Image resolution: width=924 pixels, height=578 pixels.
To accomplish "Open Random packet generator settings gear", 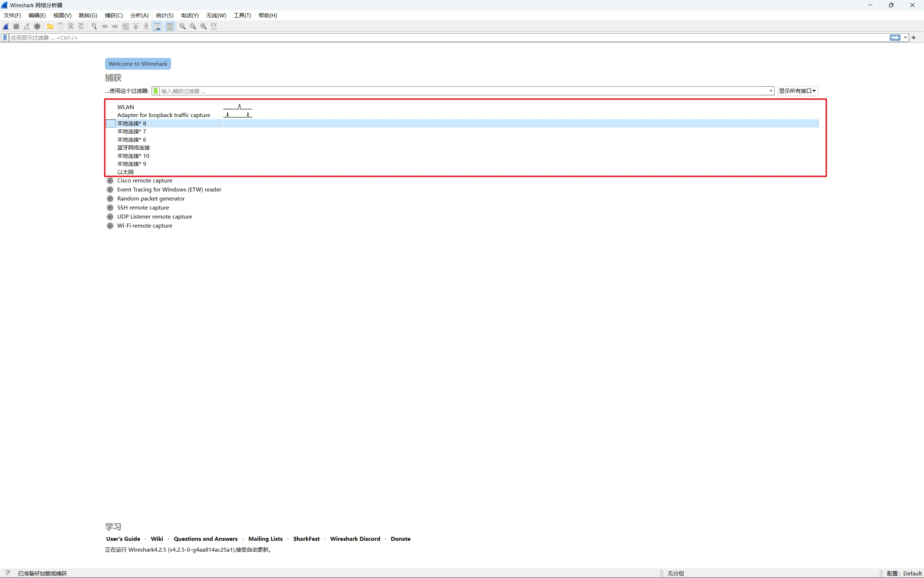I will (x=110, y=199).
